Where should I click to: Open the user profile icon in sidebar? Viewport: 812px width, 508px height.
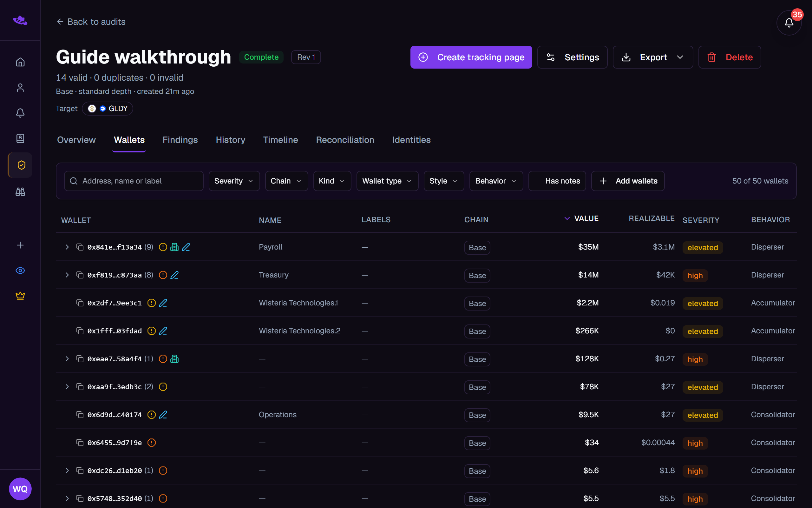click(20, 88)
